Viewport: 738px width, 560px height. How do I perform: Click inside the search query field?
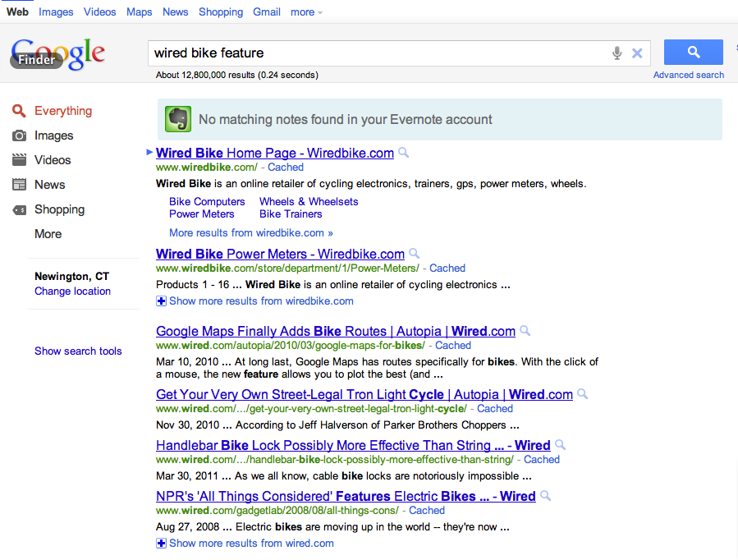tap(378, 53)
